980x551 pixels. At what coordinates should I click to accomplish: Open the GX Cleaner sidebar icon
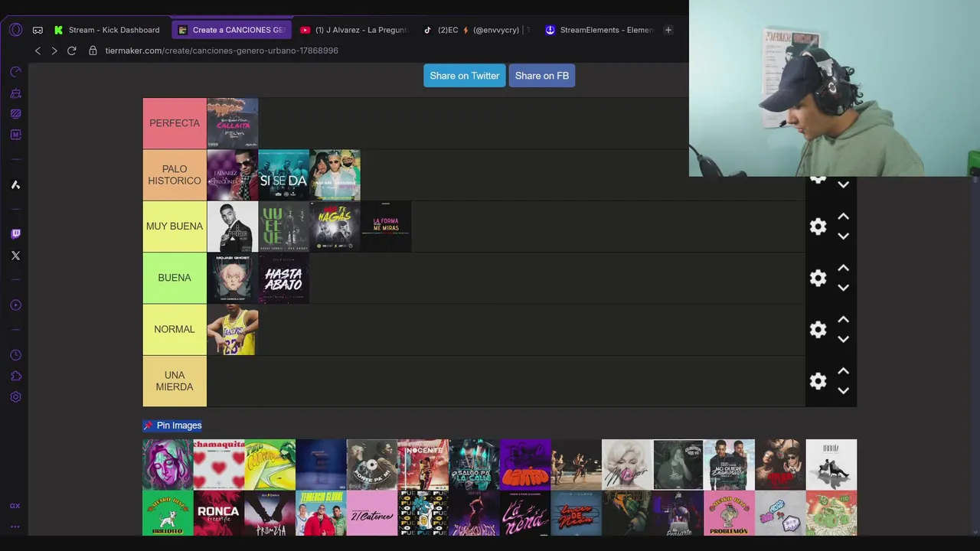[15, 93]
